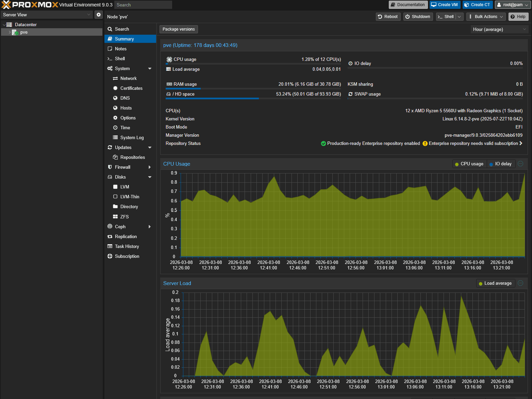Open the Documentation button
The width and height of the screenshot is (532, 399).
[408, 5]
